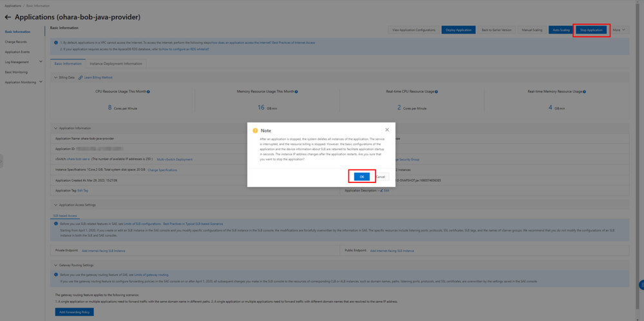Image resolution: width=644 pixels, height=321 pixels.
Task: Switch to Instance Deployment Information tab
Action: (x=116, y=64)
